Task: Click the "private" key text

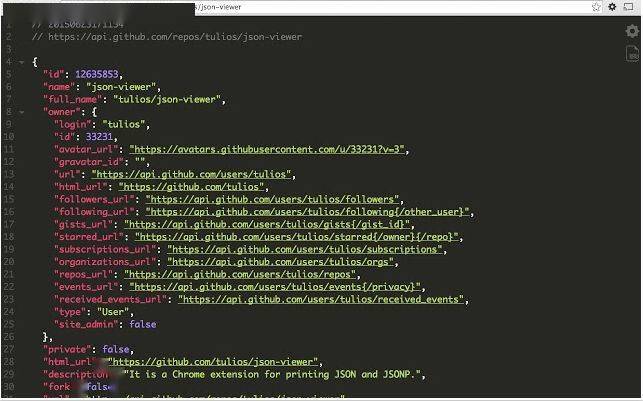Action: coord(68,349)
